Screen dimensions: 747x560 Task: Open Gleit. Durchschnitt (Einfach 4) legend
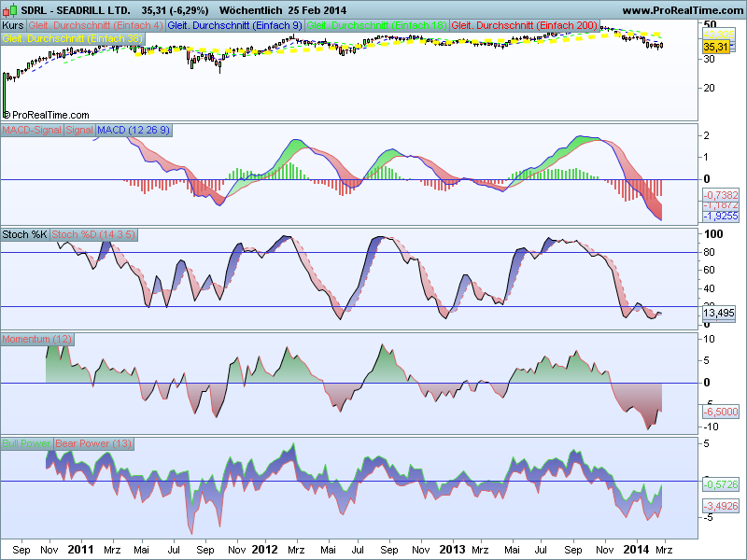click(96, 25)
